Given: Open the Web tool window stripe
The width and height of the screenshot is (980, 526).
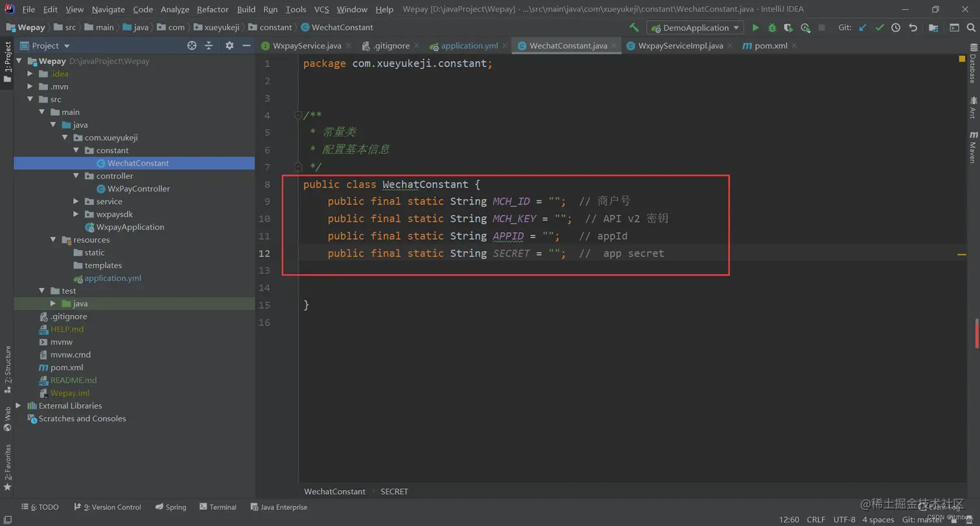Looking at the screenshot, I should [7, 419].
